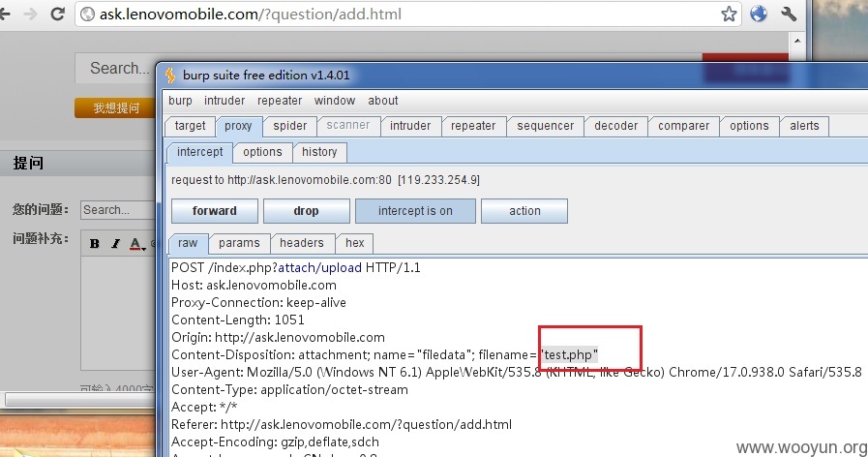Click the Content-Type: application/octet-stream line
The width and height of the screenshot is (868, 457).
(289, 389)
